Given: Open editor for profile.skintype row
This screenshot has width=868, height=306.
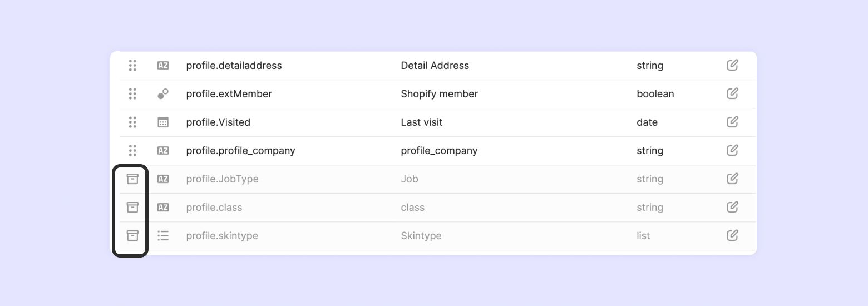Looking at the screenshot, I should 732,235.
